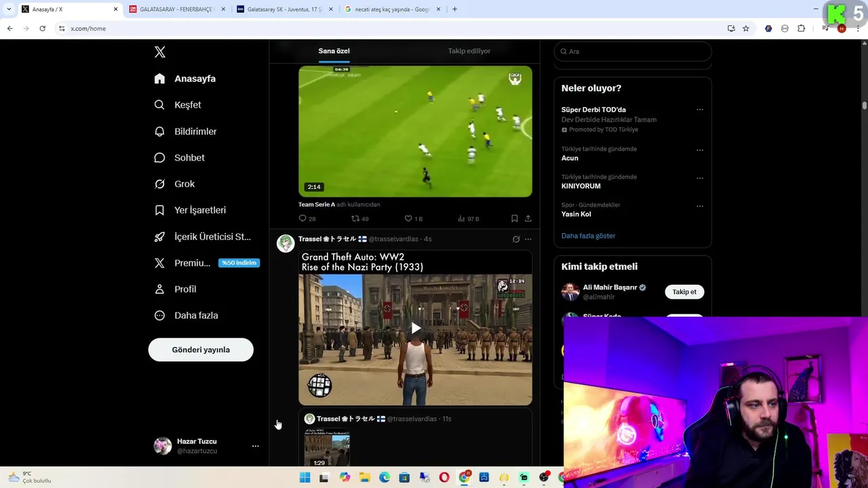Open Hazar Tuzcu account at sidebar bottom
This screenshot has height=488, width=868.
pos(207,446)
